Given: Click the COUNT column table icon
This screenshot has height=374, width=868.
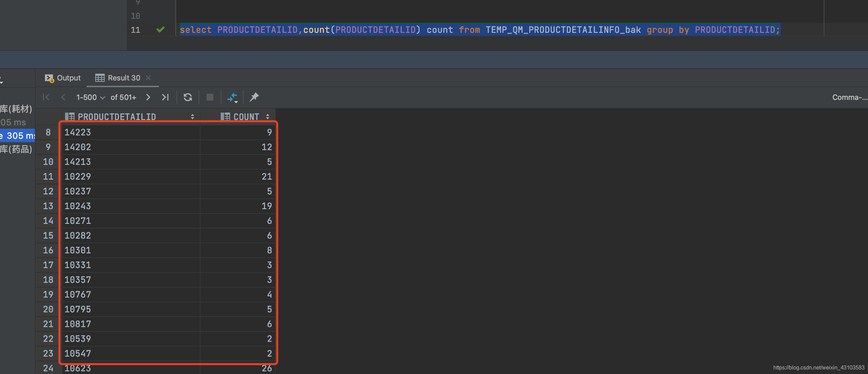Looking at the screenshot, I should point(225,117).
